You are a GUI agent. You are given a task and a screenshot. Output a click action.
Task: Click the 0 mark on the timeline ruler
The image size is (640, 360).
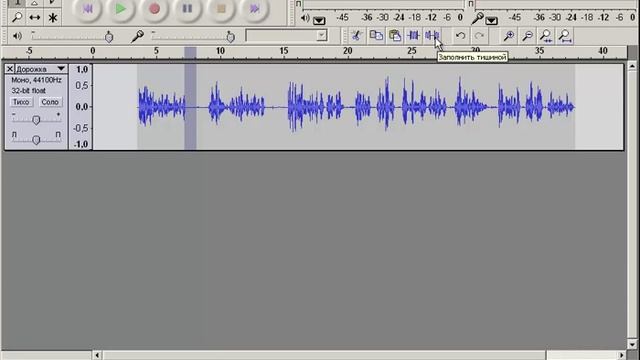click(x=93, y=51)
